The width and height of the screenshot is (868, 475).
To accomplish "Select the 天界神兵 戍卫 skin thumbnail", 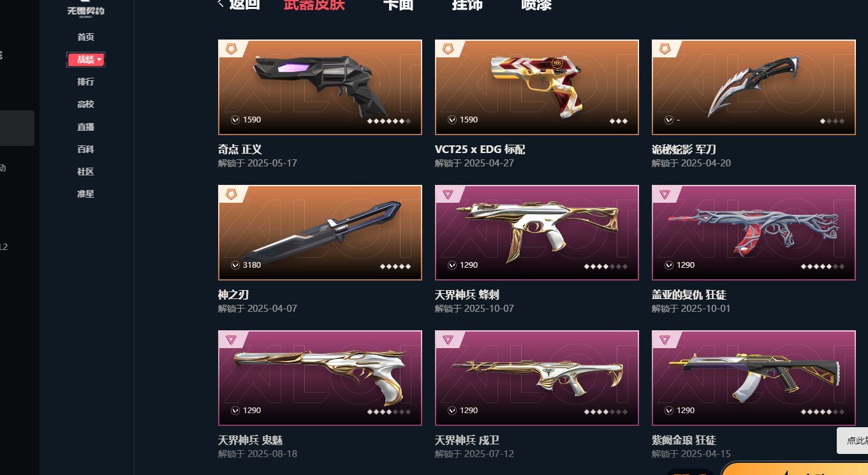I will (x=536, y=378).
